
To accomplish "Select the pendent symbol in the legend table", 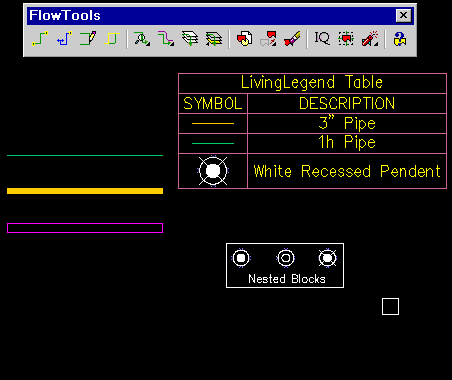I will click(x=213, y=171).
